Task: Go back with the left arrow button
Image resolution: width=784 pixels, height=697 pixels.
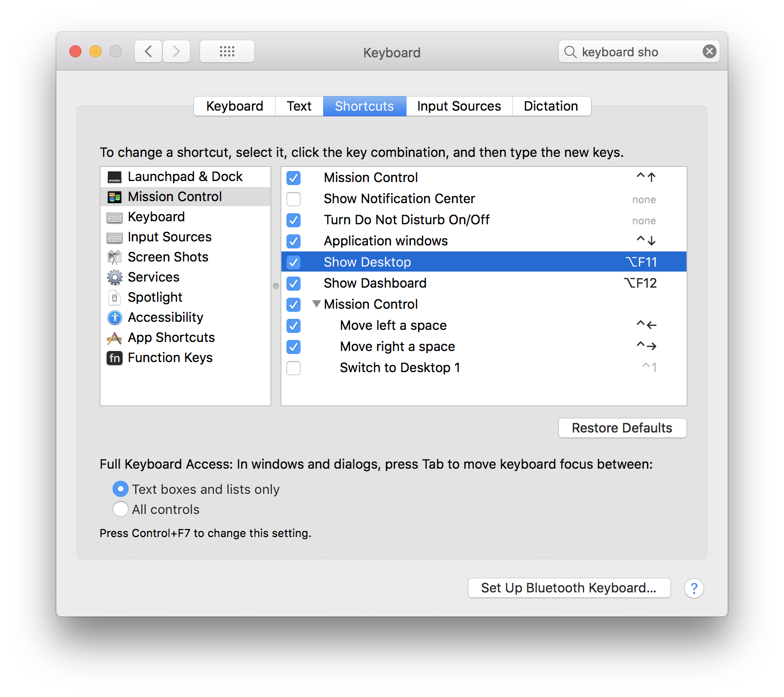Action: [x=148, y=51]
